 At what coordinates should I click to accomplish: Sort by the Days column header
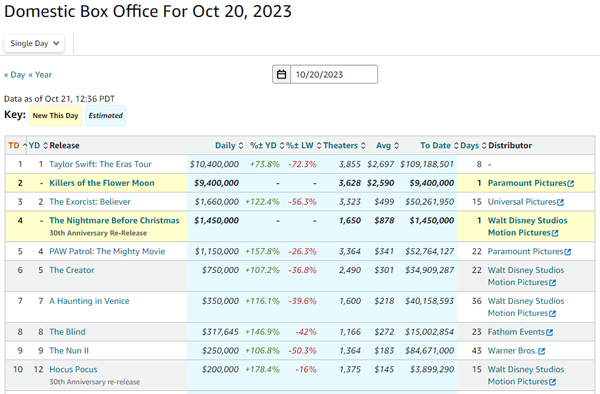pyautogui.click(x=470, y=145)
